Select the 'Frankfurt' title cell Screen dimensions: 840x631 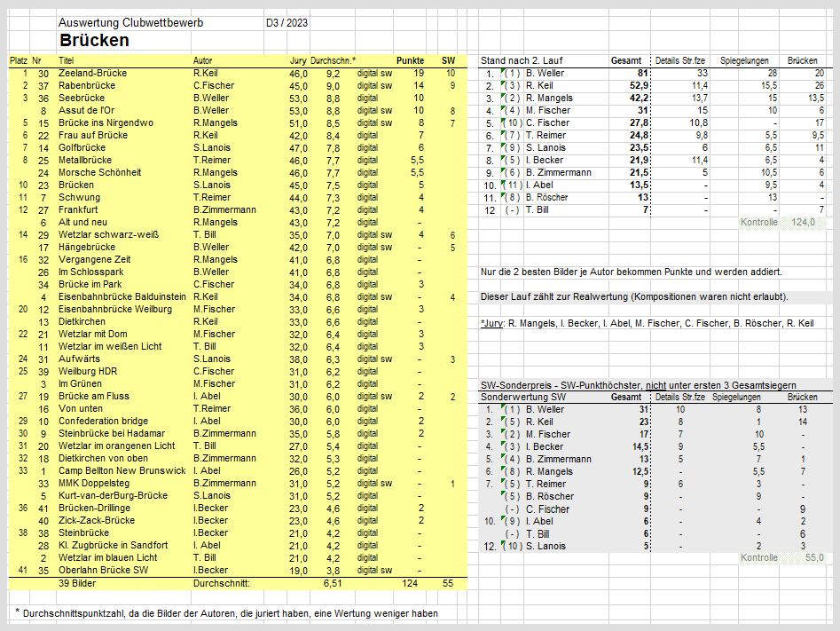point(78,209)
